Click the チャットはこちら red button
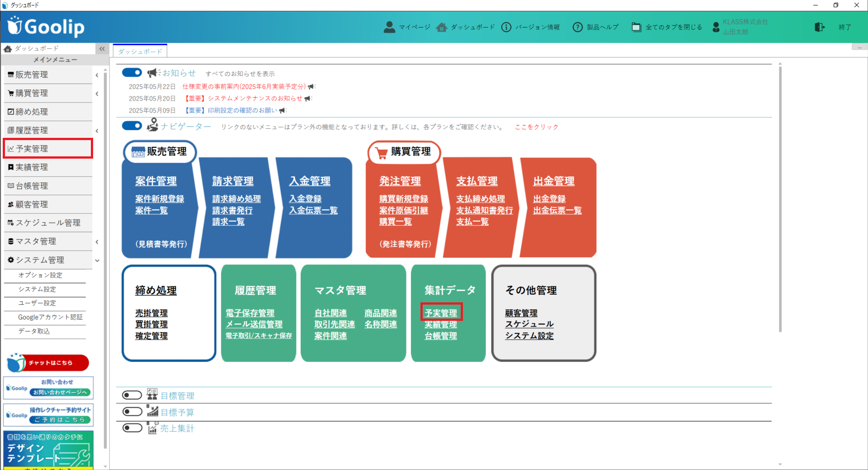Viewport: 868px width, 470px height. pyautogui.click(x=48, y=362)
